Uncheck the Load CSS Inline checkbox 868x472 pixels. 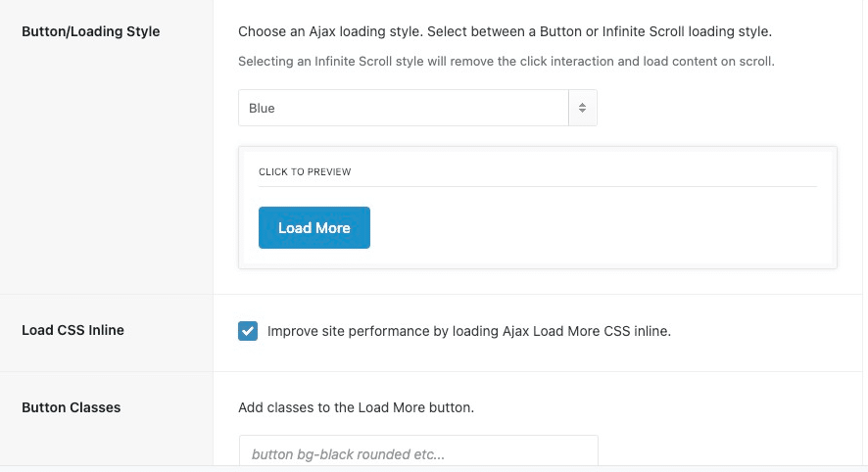[248, 331]
